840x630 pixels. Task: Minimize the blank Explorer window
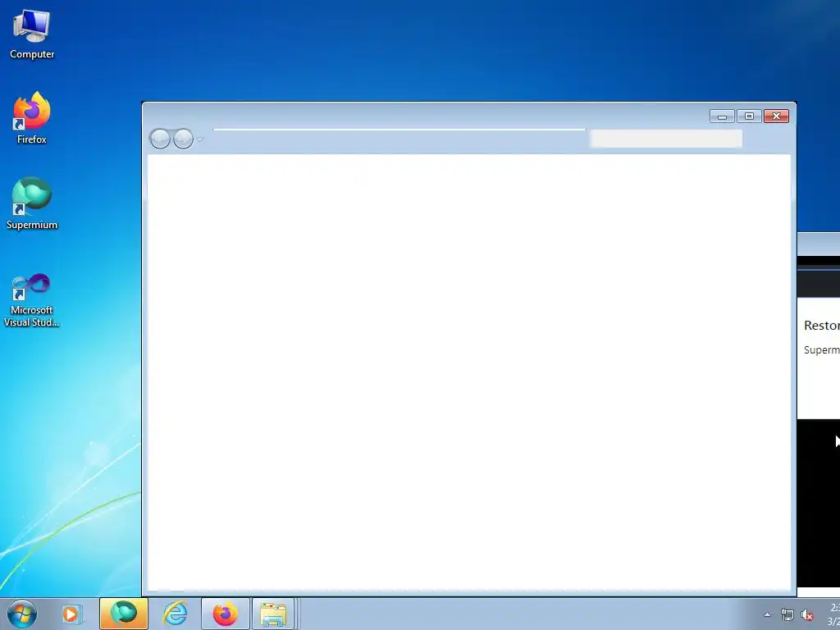722,116
